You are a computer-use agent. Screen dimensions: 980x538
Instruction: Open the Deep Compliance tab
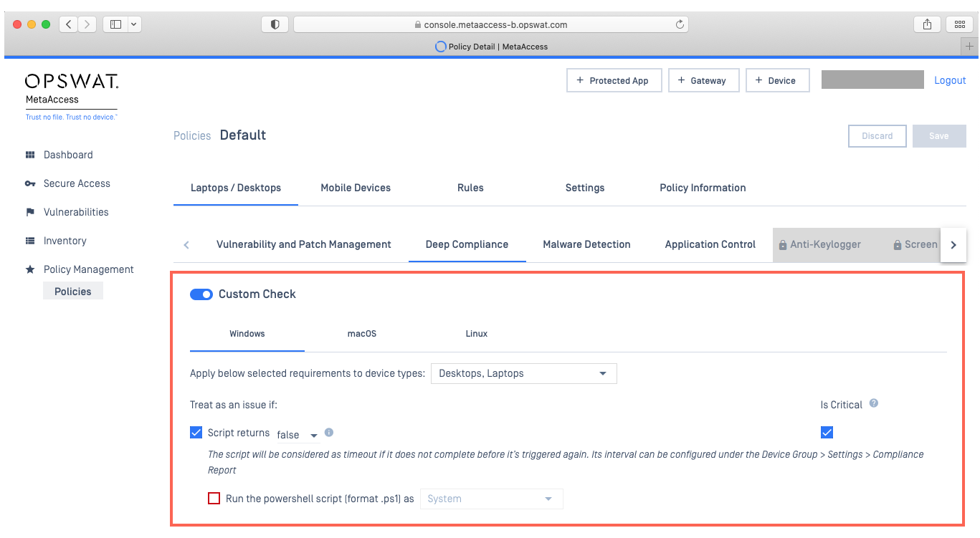467,244
